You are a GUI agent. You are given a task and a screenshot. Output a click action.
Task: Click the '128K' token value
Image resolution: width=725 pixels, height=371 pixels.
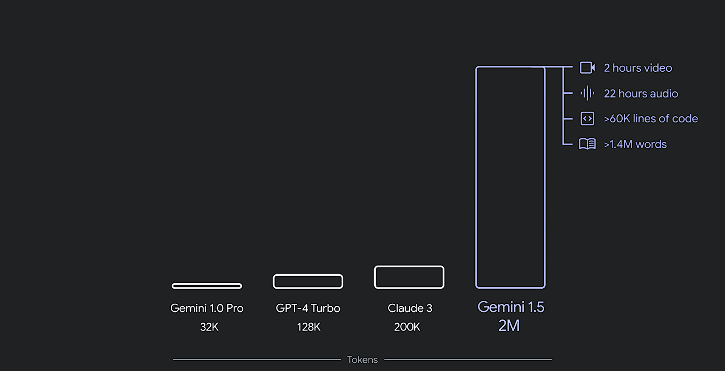[x=308, y=327]
